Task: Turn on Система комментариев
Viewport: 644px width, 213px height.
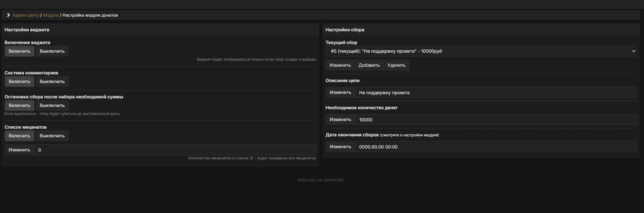Action: tap(19, 81)
